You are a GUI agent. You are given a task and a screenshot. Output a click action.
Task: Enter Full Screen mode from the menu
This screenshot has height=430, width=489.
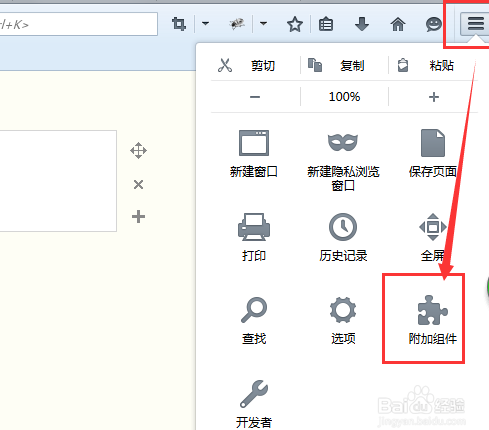point(433,227)
